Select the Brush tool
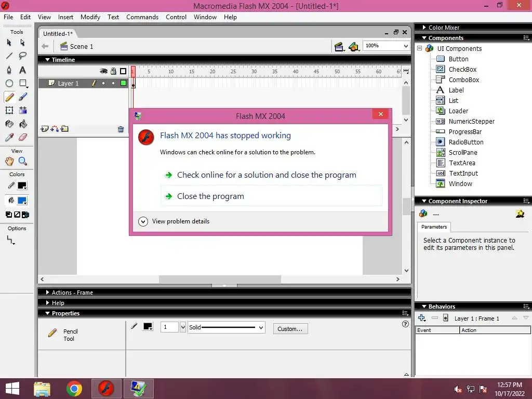Screen dimensions: 532x399 (23, 97)
